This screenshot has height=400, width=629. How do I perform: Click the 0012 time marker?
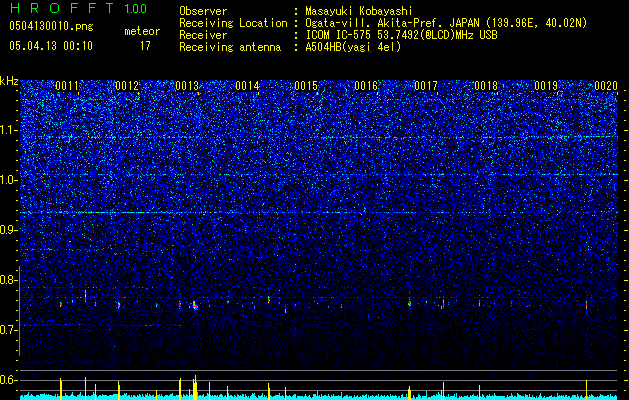point(127,86)
